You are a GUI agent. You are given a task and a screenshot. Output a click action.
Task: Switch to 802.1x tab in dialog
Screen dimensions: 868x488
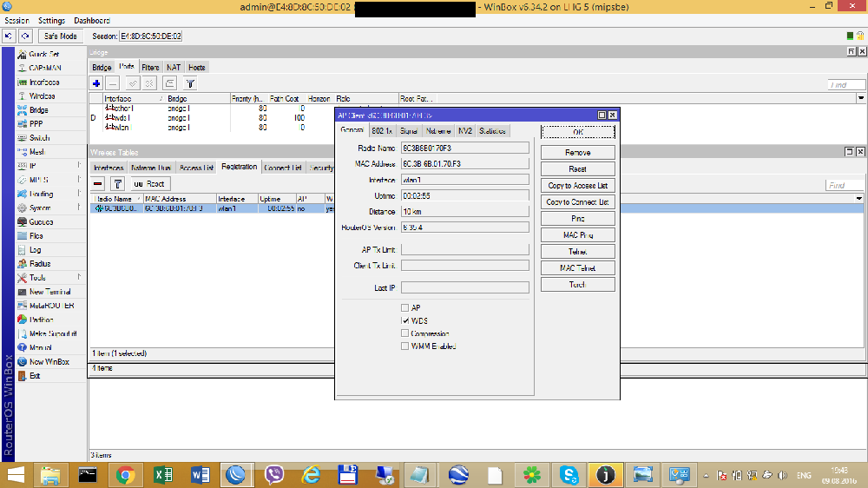click(382, 131)
